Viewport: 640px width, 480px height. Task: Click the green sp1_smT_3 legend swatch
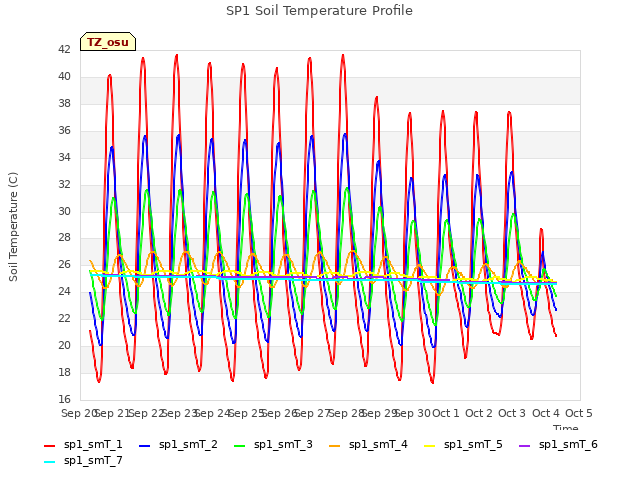click(x=240, y=446)
